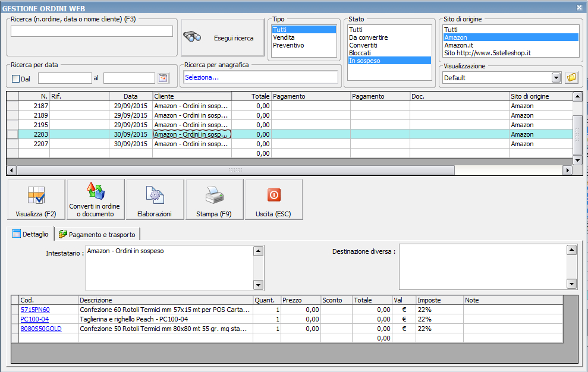This screenshot has width=588, height=372.
Task: Open the calendar date picker icon
Action: tap(163, 78)
